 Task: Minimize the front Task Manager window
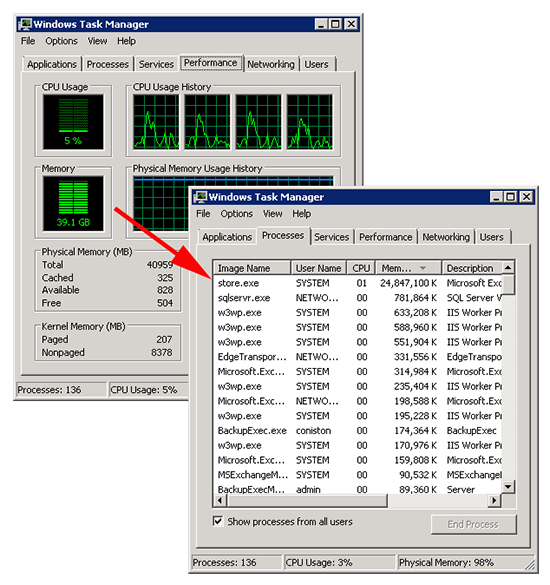click(496, 197)
